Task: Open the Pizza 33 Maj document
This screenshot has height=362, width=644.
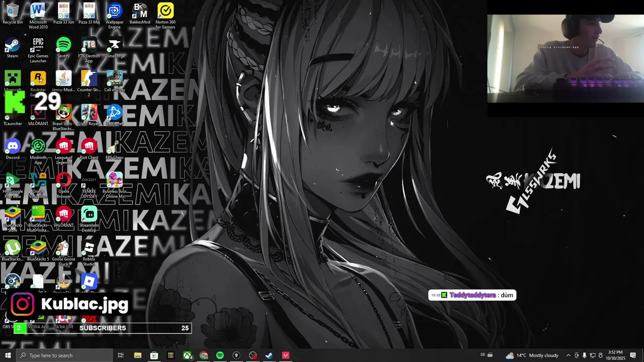Action: click(89, 14)
